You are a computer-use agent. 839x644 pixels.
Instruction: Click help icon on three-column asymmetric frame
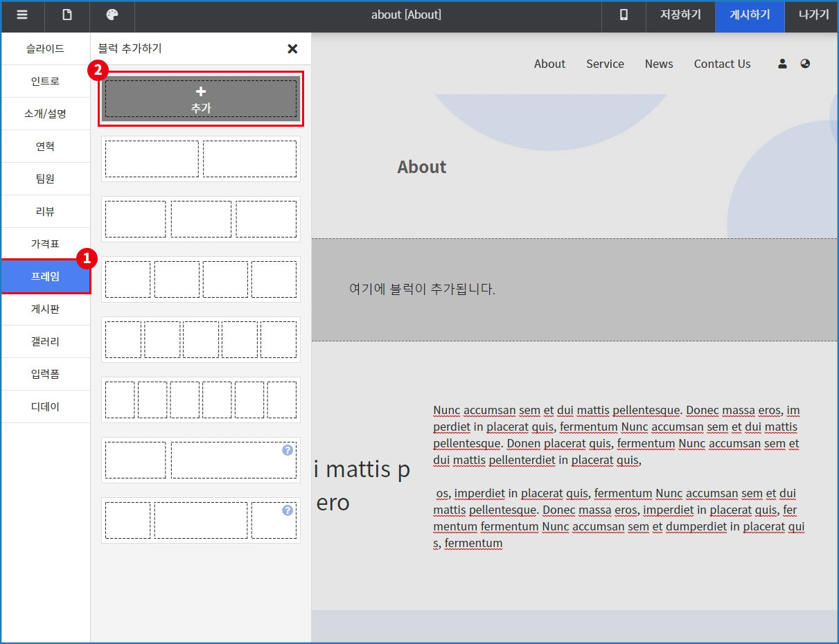click(x=288, y=510)
